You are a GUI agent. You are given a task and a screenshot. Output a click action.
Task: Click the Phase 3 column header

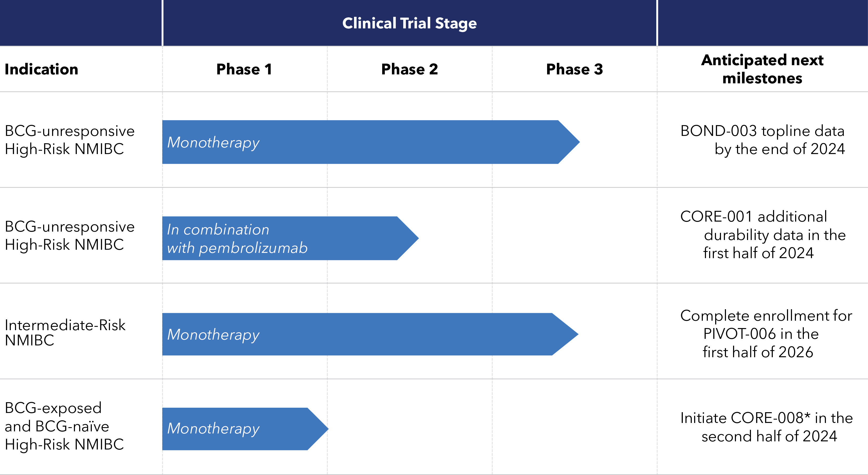[574, 69]
